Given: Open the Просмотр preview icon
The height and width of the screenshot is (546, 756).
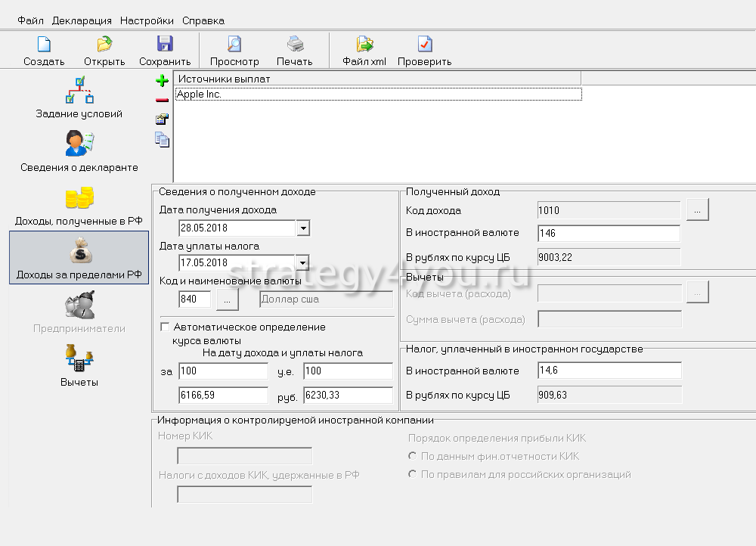Looking at the screenshot, I should tap(234, 45).
